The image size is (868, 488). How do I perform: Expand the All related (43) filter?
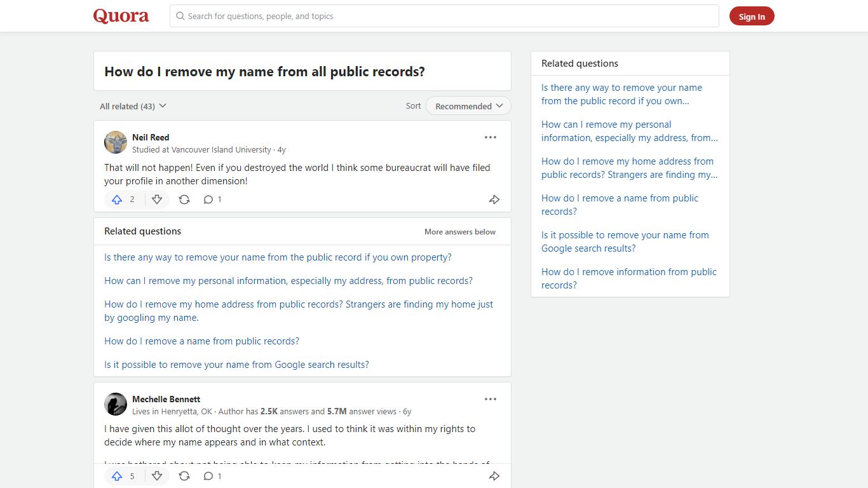click(x=133, y=106)
